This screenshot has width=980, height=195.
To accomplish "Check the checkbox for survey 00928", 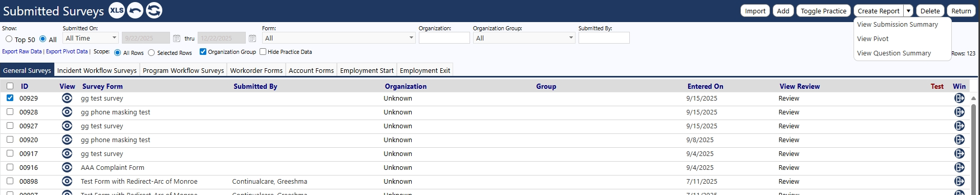I will pyautogui.click(x=10, y=111).
